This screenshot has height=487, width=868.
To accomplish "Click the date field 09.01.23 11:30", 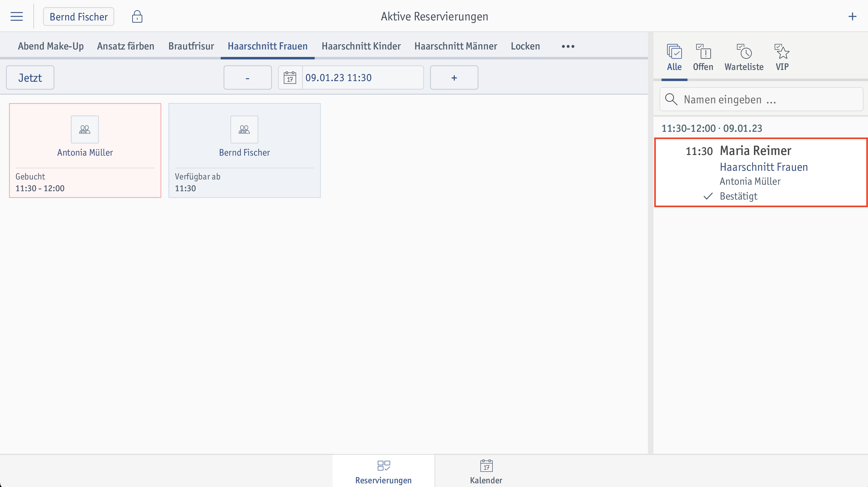I will [x=363, y=78].
